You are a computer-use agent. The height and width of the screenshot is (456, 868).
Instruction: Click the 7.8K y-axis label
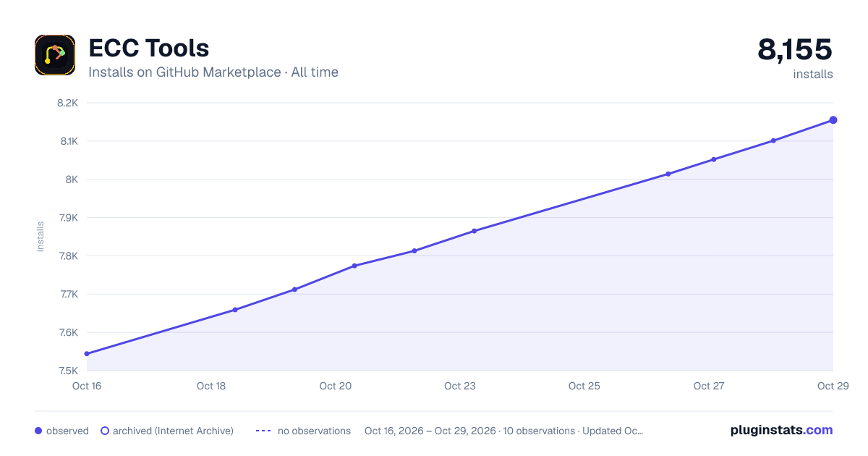coord(67,256)
